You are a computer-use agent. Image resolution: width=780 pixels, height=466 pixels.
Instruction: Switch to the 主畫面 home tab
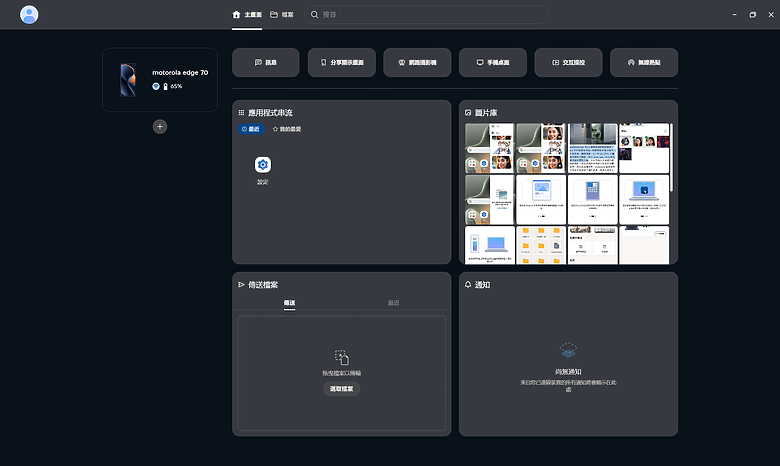[x=247, y=14]
